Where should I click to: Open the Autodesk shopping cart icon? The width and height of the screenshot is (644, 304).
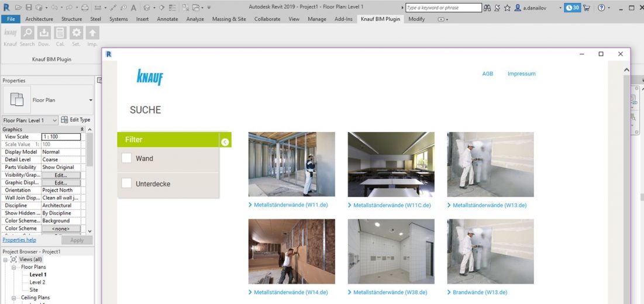coord(587,8)
